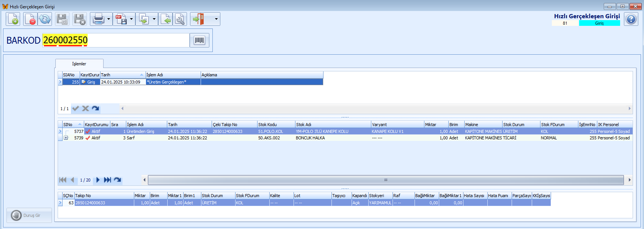Go to next record in 1 / 20 navigator
The width and height of the screenshot is (644, 229).
pyautogui.click(x=98, y=180)
